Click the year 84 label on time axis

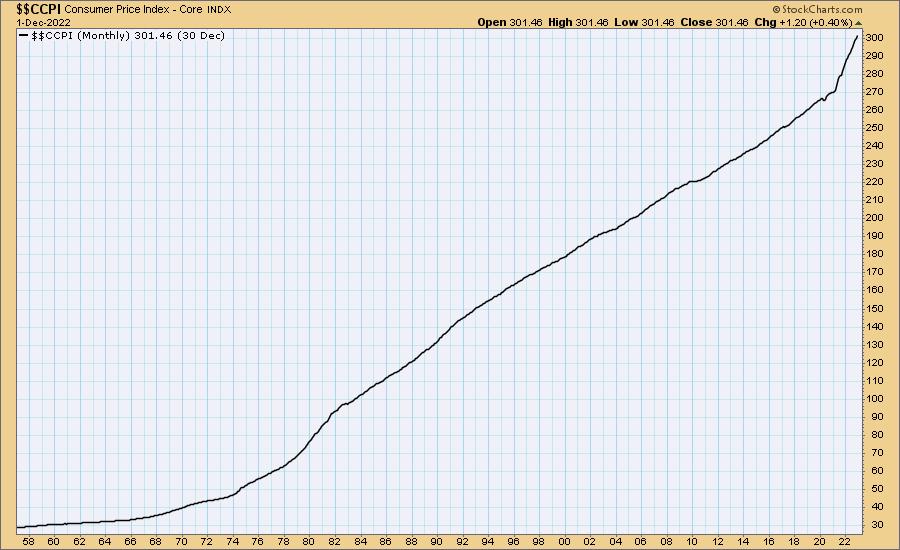(360, 541)
